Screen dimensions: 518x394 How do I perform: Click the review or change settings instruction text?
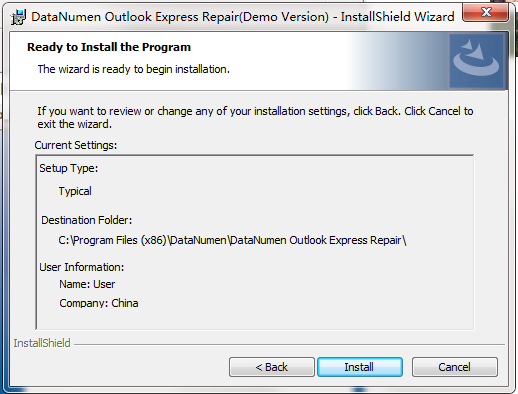click(255, 117)
